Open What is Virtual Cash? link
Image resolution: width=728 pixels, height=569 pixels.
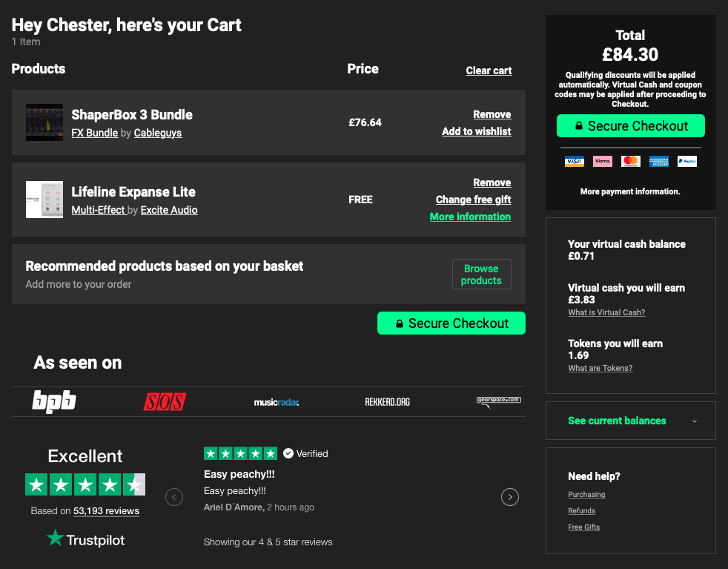tap(606, 312)
